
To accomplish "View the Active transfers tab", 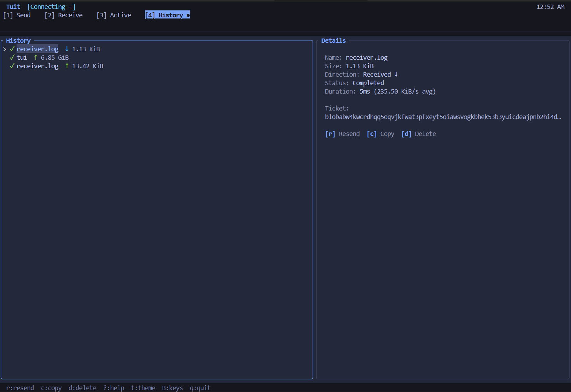I will coord(114,15).
